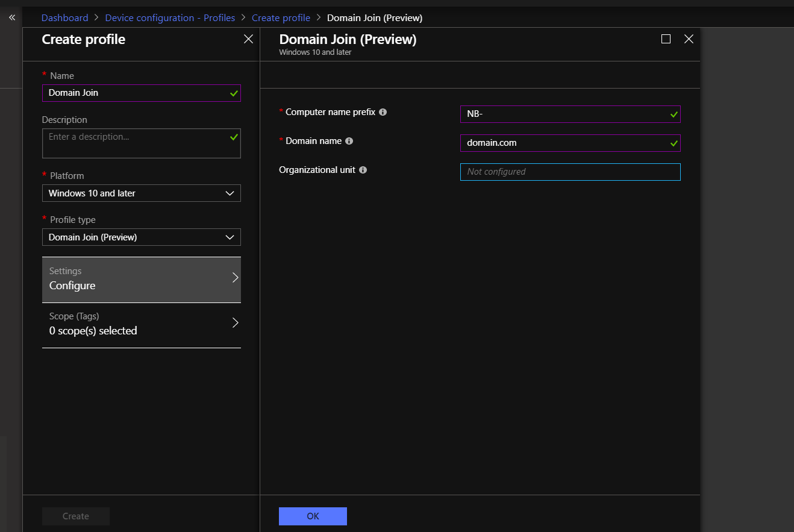Maximize the Domain Join (Preview) blade
Screen dimensions: 794x532
[x=666, y=39]
